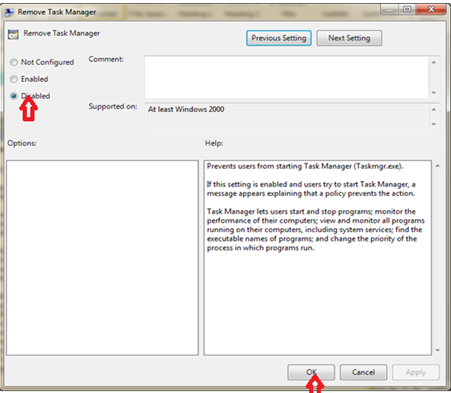Click the title bar window icon
The width and height of the screenshot is (451, 393).
pyautogui.click(x=9, y=12)
